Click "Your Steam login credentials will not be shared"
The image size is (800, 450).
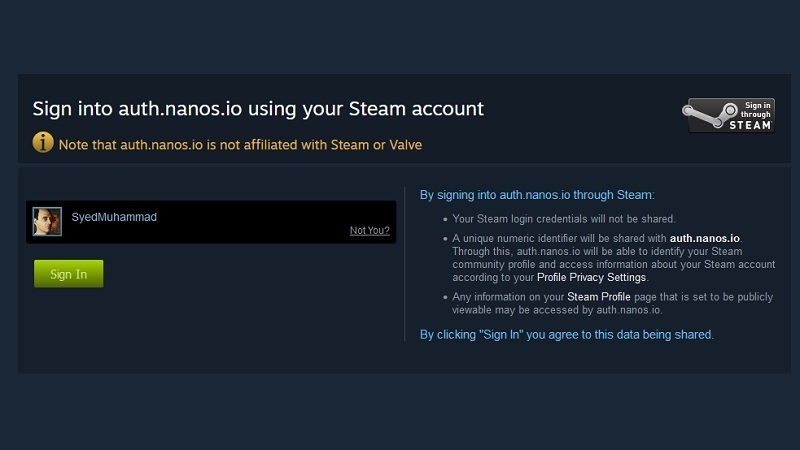(x=564, y=218)
